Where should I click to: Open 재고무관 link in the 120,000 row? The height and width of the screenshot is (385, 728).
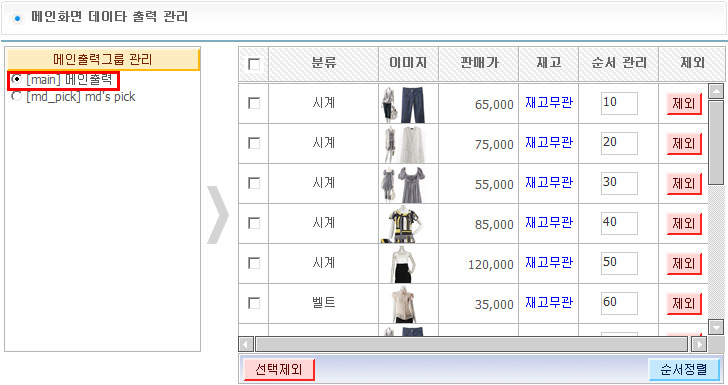(x=549, y=262)
